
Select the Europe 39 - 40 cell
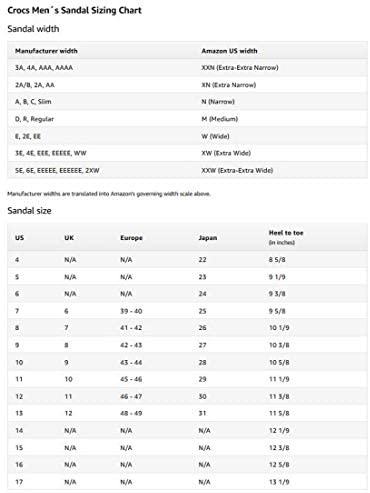tap(131, 311)
